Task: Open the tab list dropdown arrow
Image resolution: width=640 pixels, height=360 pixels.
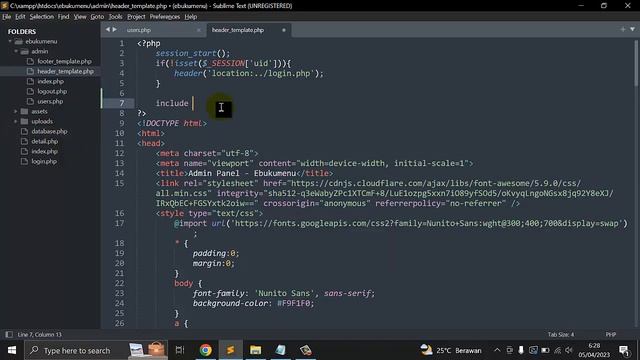Action: [632, 29]
